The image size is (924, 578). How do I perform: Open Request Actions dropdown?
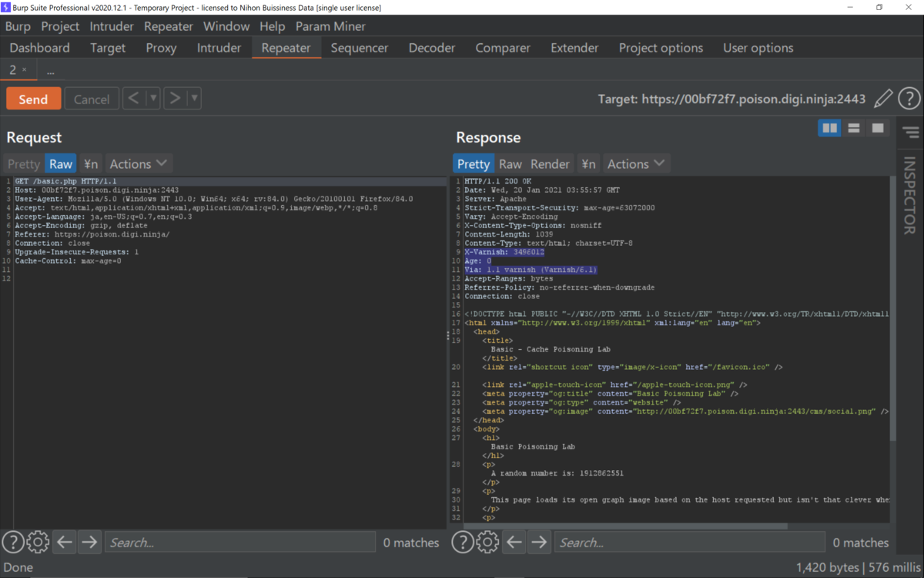(x=138, y=163)
